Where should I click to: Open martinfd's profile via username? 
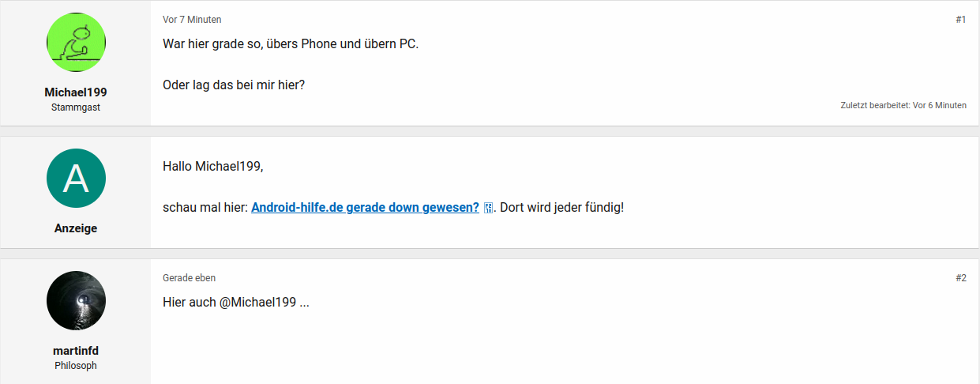tap(76, 351)
